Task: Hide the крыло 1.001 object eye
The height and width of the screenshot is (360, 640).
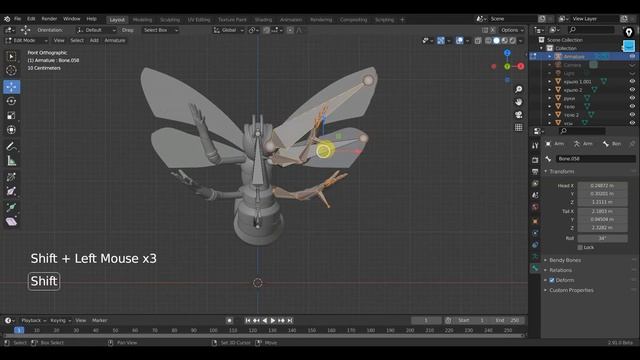Action: pos(632,82)
